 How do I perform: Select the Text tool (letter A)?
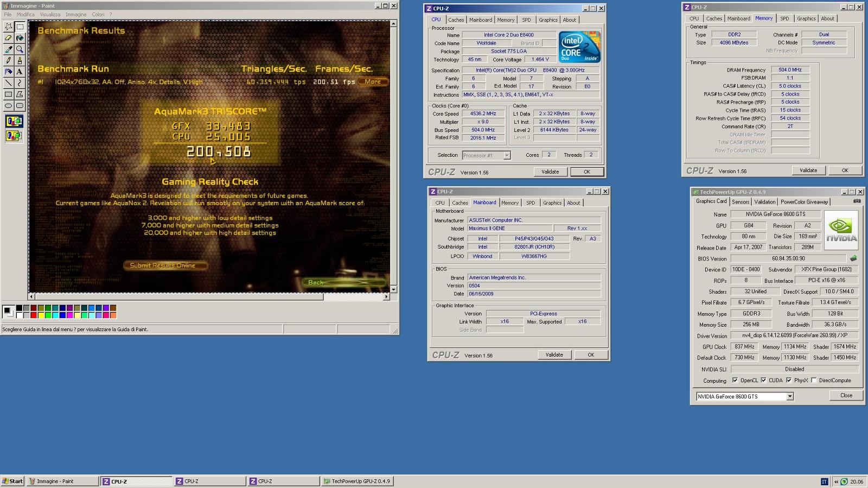coord(20,72)
